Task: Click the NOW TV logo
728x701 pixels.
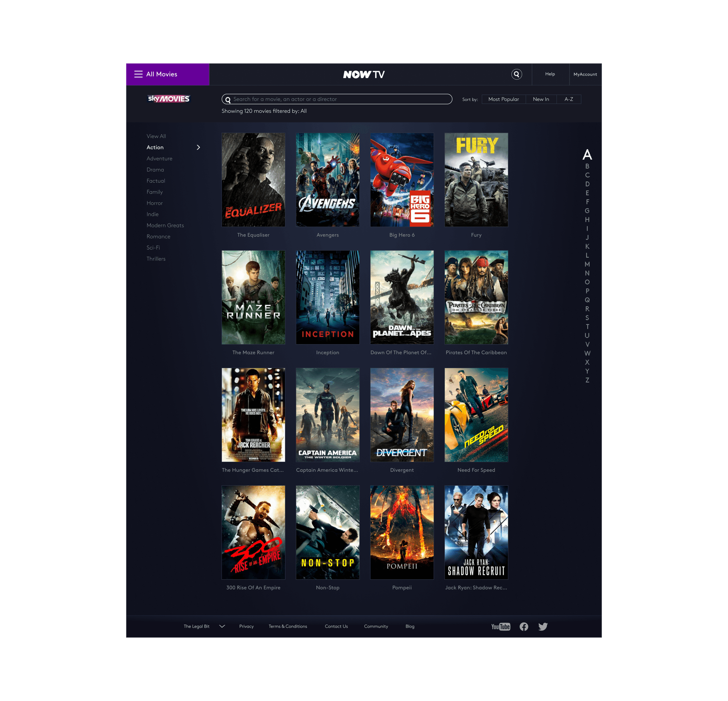Action: point(364,74)
